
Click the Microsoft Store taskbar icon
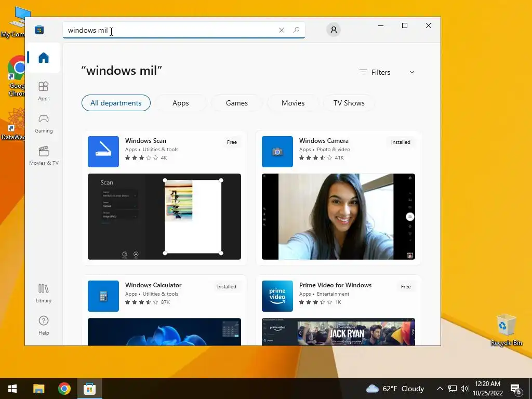[89, 389]
